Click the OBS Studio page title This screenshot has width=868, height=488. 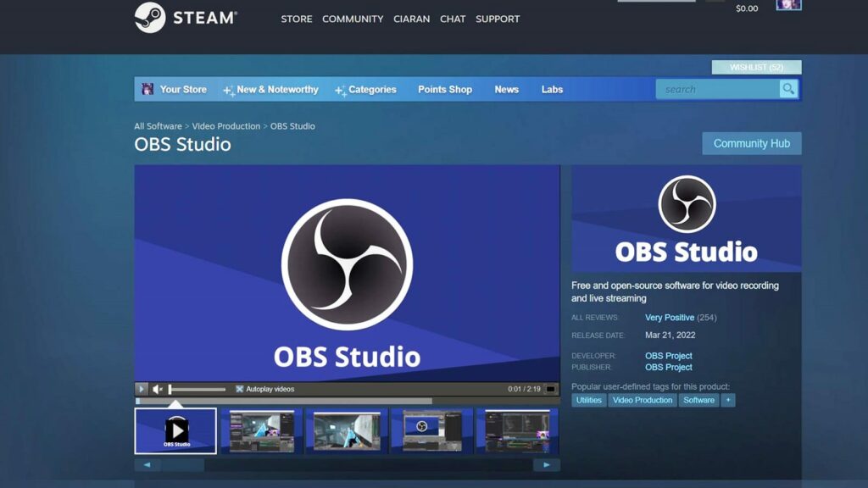tap(183, 144)
